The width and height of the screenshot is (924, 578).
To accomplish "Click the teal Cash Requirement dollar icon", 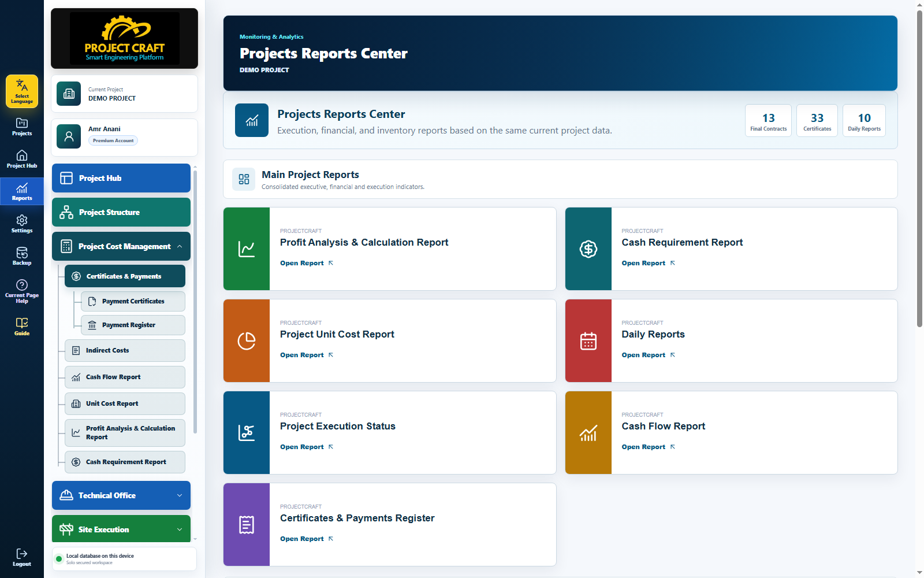I will click(588, 249).
